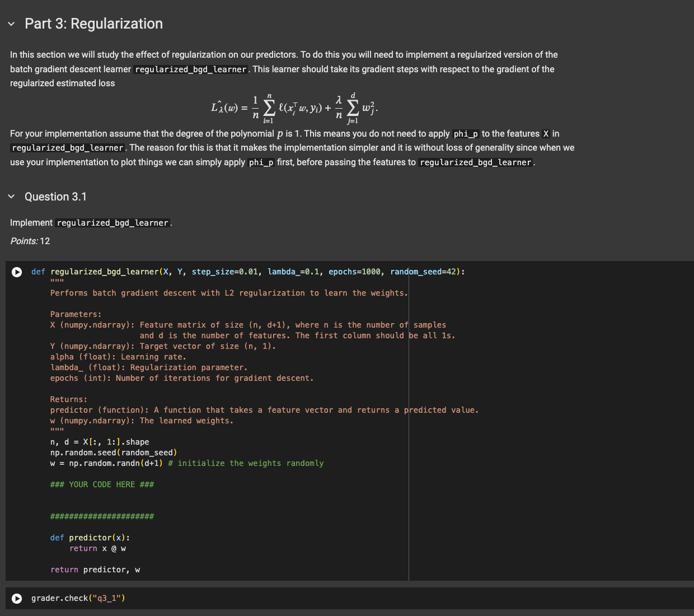Image resolution: width=694 pixels, height=616 pixels.
Task: Select the docstring line describing Parameters
Action: [x=76, y=314]
